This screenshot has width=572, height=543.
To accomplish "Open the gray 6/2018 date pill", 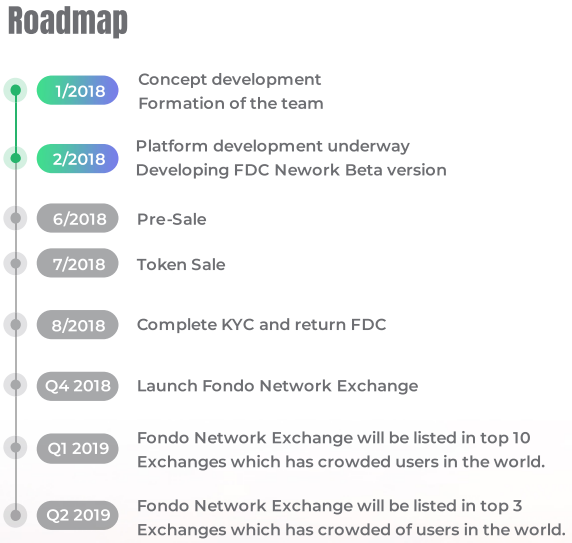I will (78, 218).
